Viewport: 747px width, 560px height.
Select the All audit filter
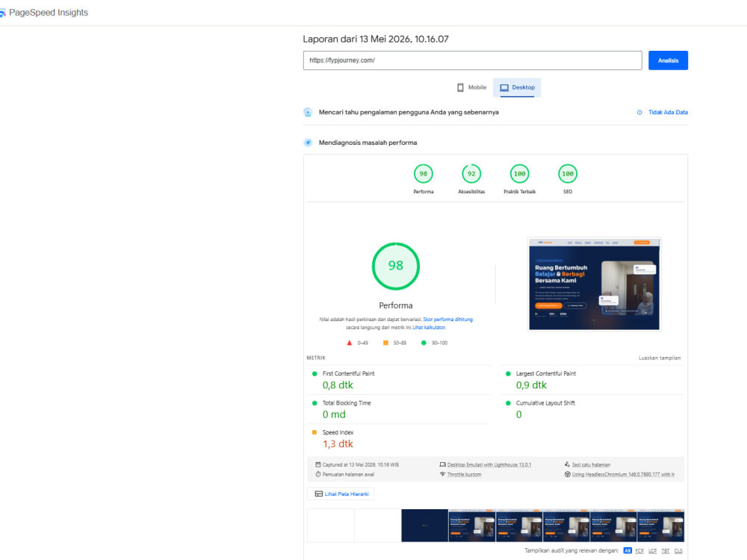(x=627, y=551)
